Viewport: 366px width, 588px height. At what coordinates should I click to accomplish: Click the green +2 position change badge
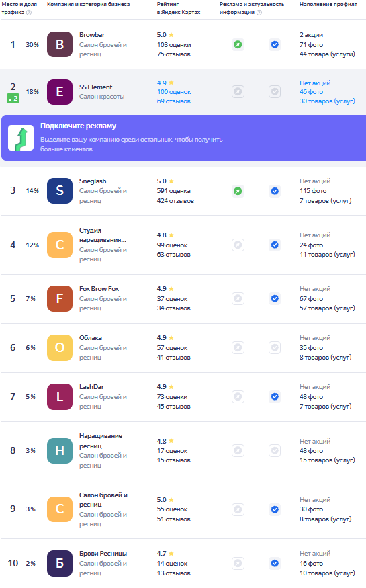pyautogui.click(x=13, y=99)
